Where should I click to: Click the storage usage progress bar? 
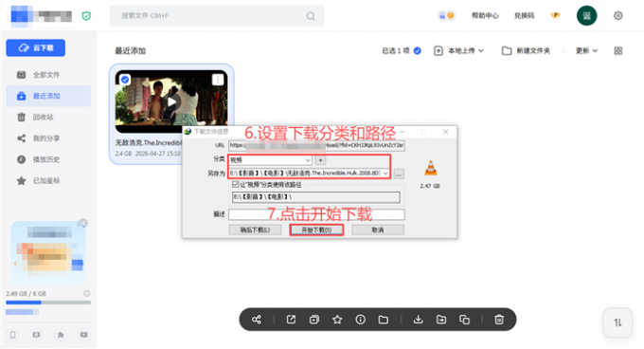(48, 303)
